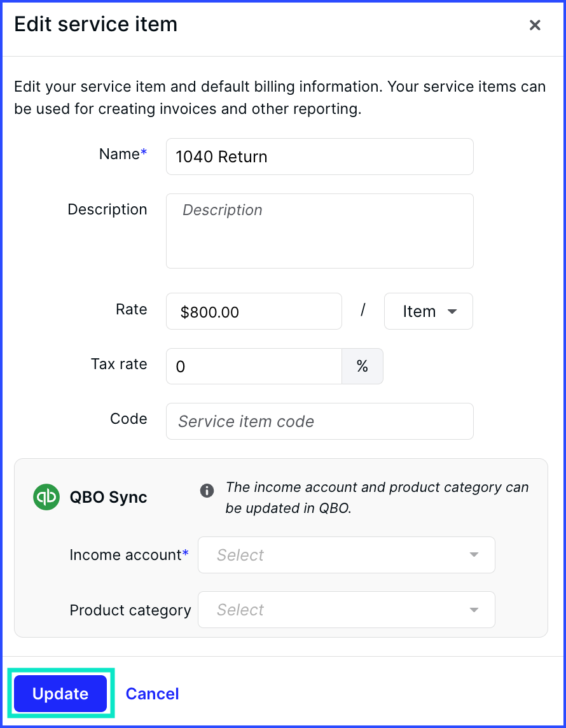Click the Update button

coord(60,694)
